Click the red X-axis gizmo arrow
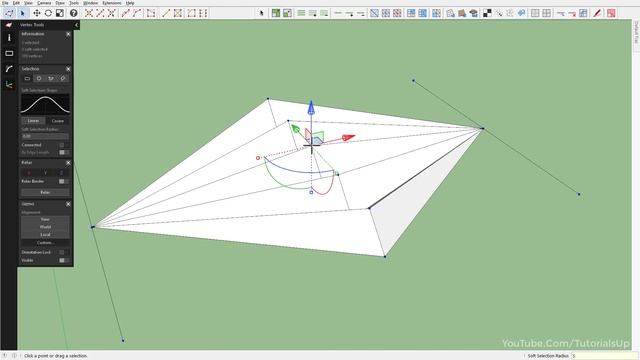 [x=348, y=138]
